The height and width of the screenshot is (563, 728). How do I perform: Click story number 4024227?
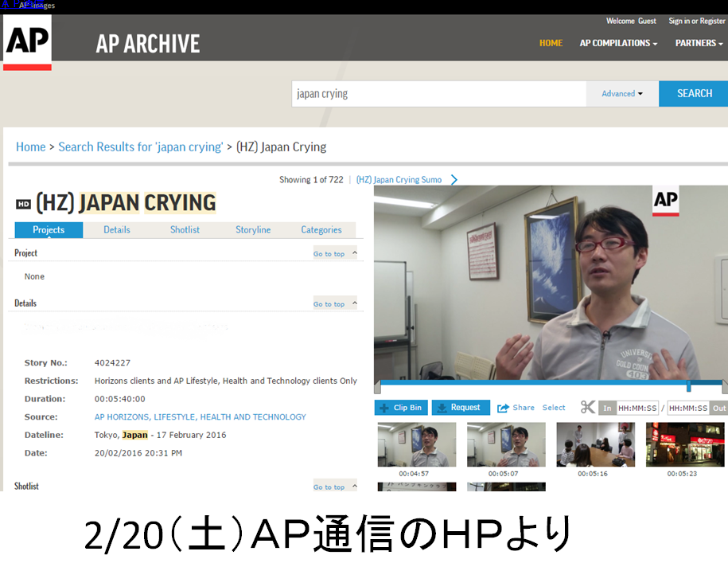click(x=112, y=363)
